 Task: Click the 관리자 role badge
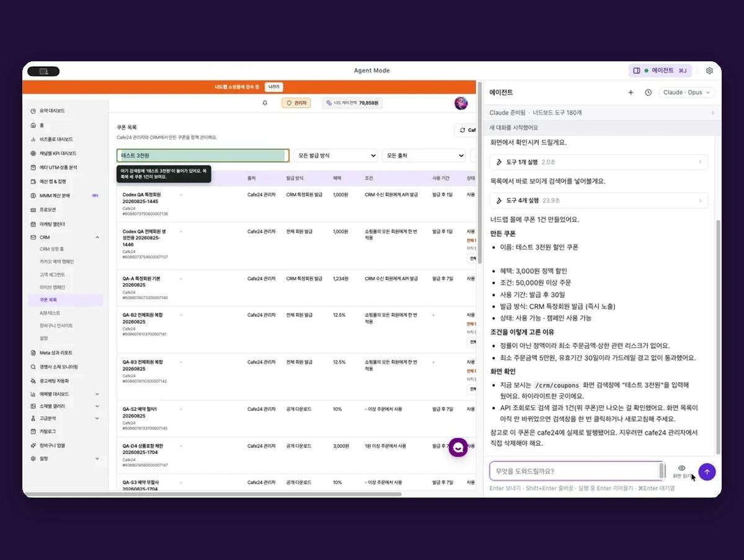296,103
